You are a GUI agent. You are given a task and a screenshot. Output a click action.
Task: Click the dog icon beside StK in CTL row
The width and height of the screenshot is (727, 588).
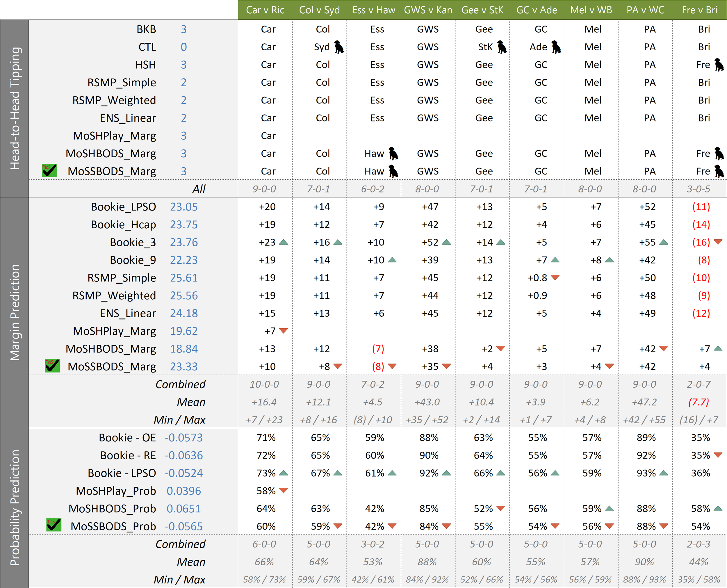point(502,47)
